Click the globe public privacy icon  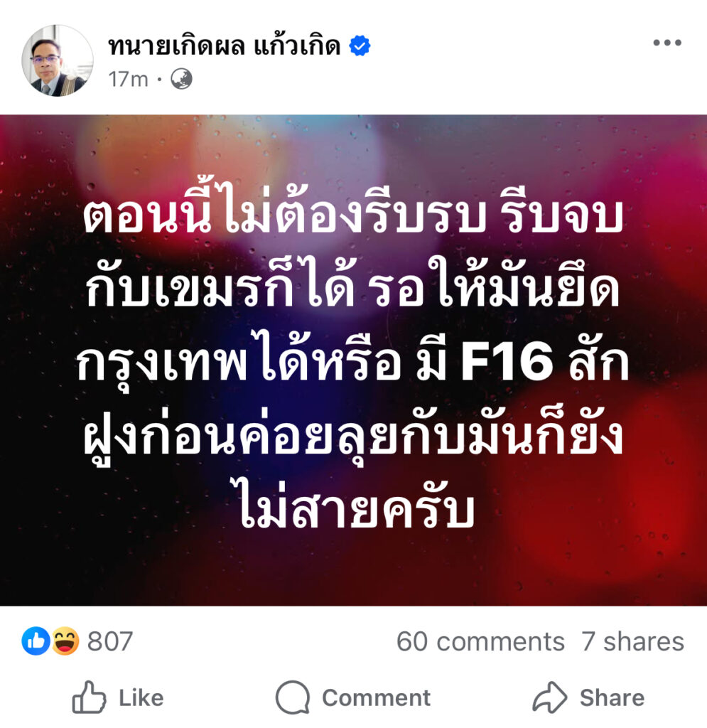(x=181, y=79)
